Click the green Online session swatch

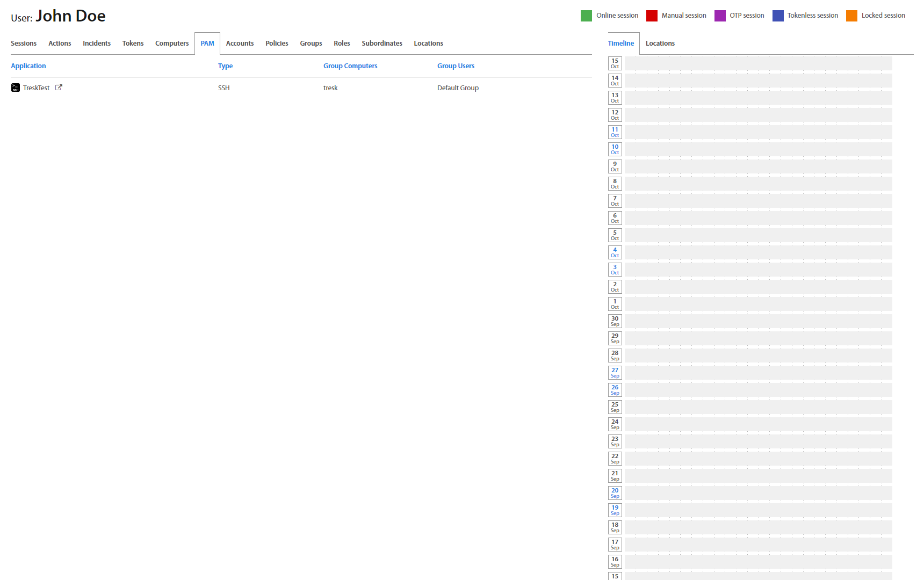coord(586,16)
